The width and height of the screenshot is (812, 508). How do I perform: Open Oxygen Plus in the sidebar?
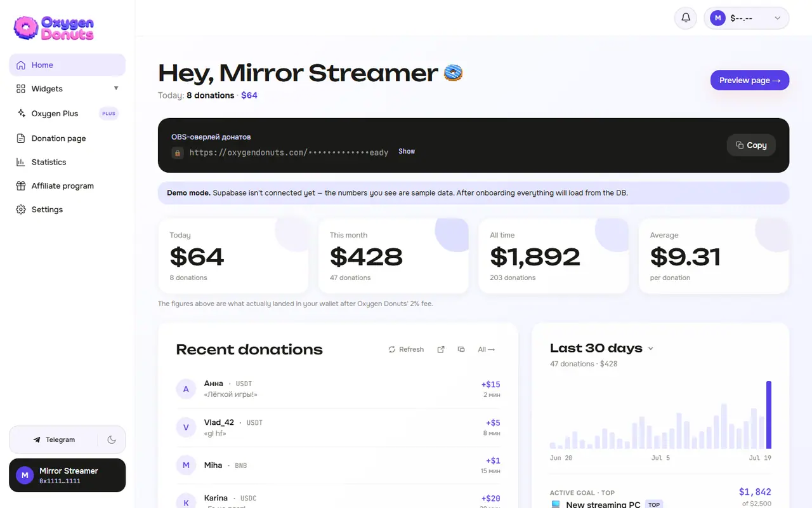(x=67, y=114)
